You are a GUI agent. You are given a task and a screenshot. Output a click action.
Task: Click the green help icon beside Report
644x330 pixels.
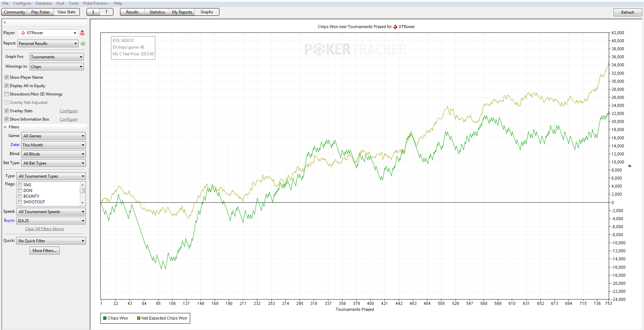tap(83, 43)
